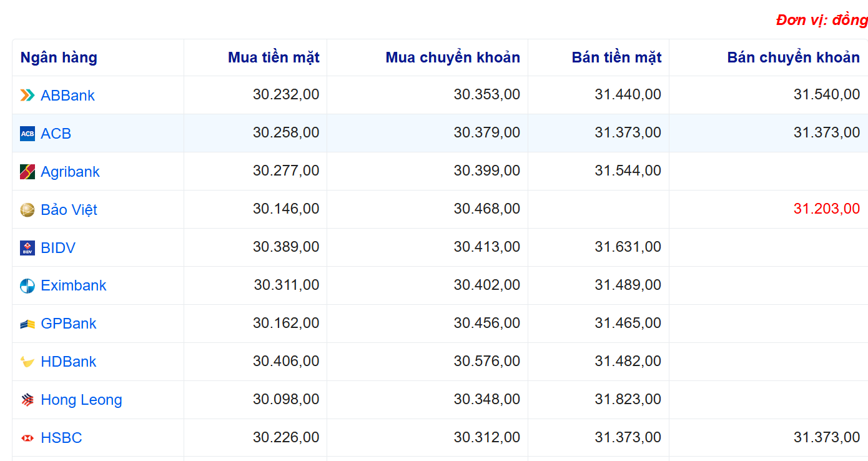Viewport: 868px width, 461px height.
Task: Select the red 31.203,00 Bảo Việt rate
Action: [826, 209]
